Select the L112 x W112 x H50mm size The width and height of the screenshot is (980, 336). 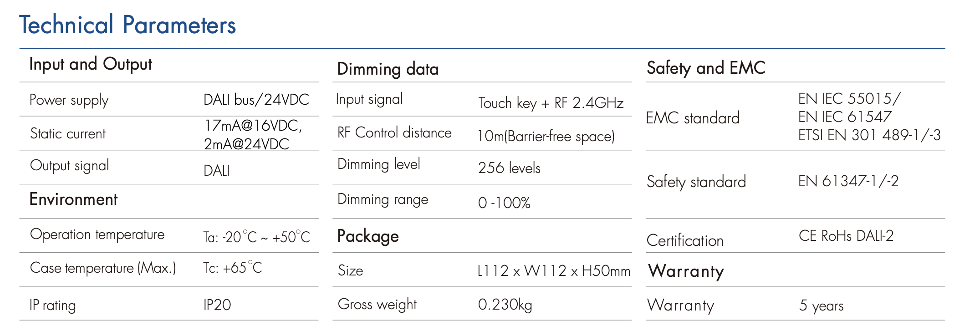tap(554, 271)
